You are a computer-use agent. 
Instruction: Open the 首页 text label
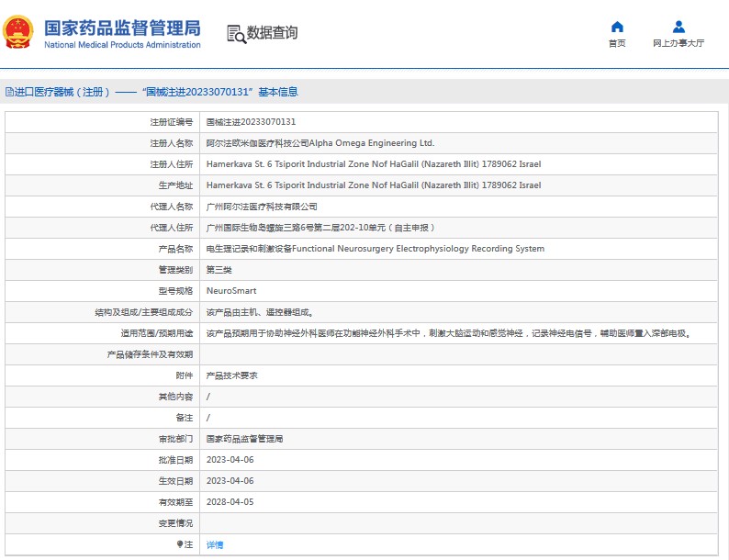pos(617,44)
